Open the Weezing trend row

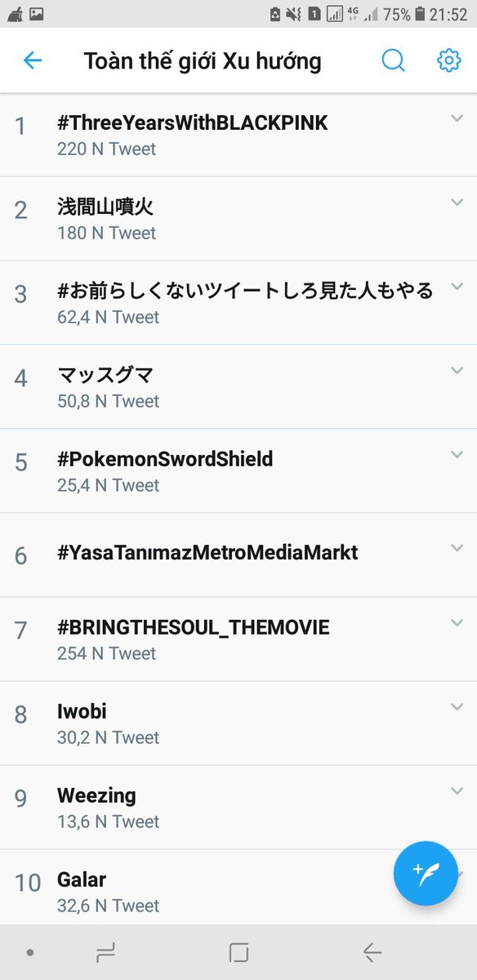pyautogui.click(x=238, y=808)
